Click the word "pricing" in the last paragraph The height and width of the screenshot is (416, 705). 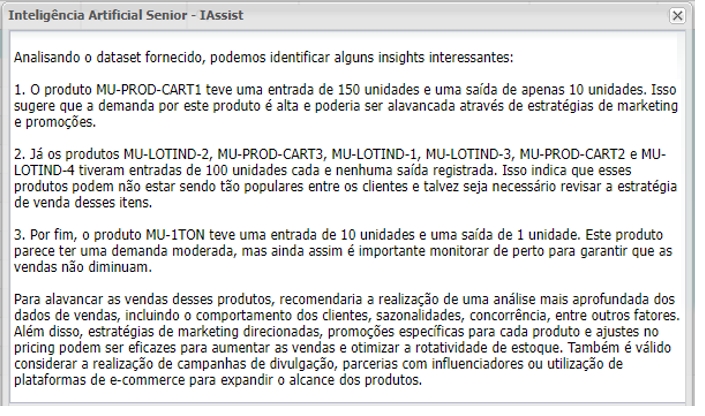35,344
